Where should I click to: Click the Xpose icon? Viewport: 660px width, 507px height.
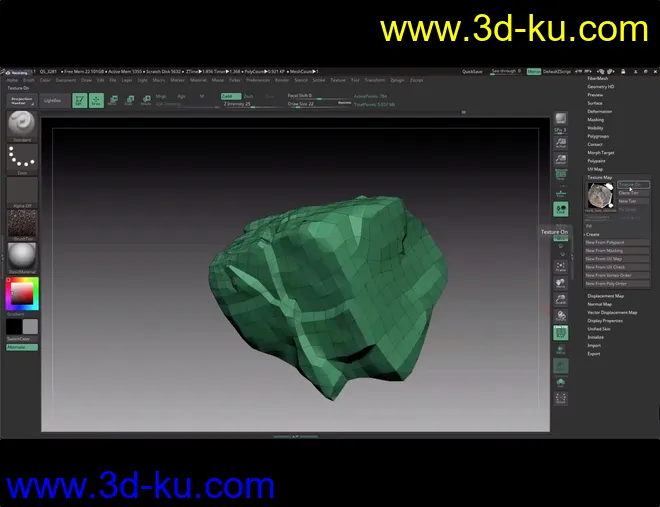(x=561, y=398)
